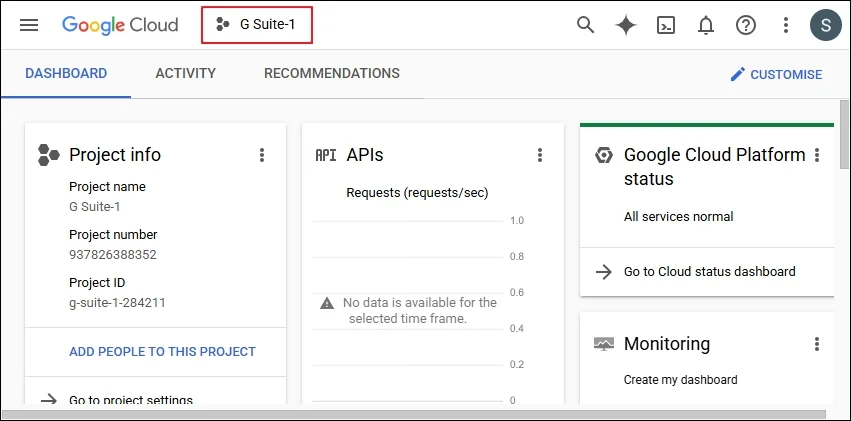
Task: Click the pencil icon beside Customise
Action: coord(738,74)
